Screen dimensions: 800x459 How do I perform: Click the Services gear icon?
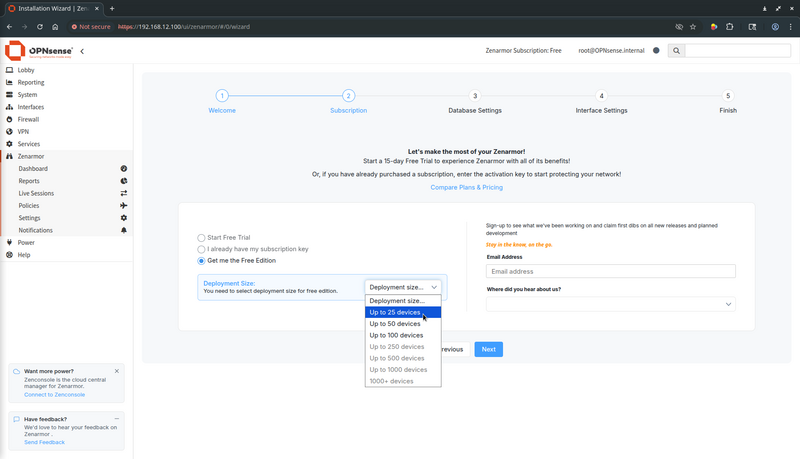[9, 144]
